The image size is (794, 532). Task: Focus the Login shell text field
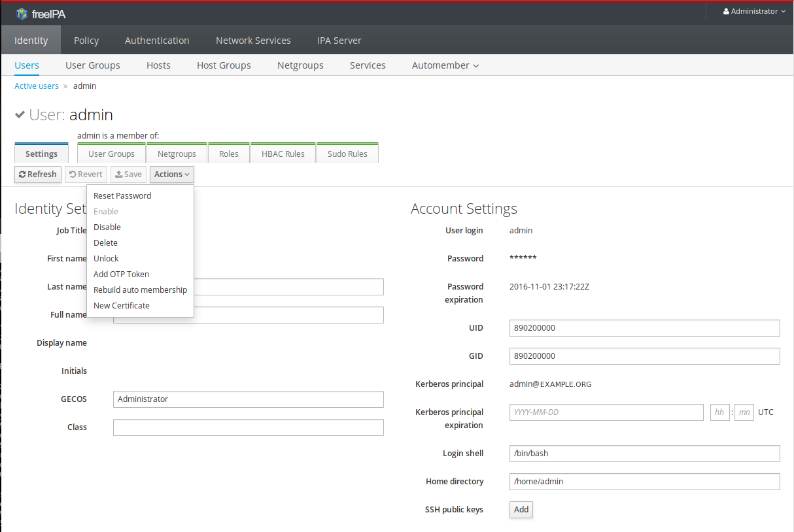coord(644,454)
